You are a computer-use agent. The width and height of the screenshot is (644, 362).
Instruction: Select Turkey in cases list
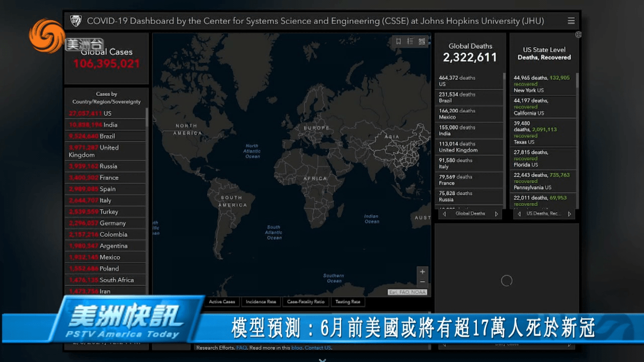tap(106, 212)
